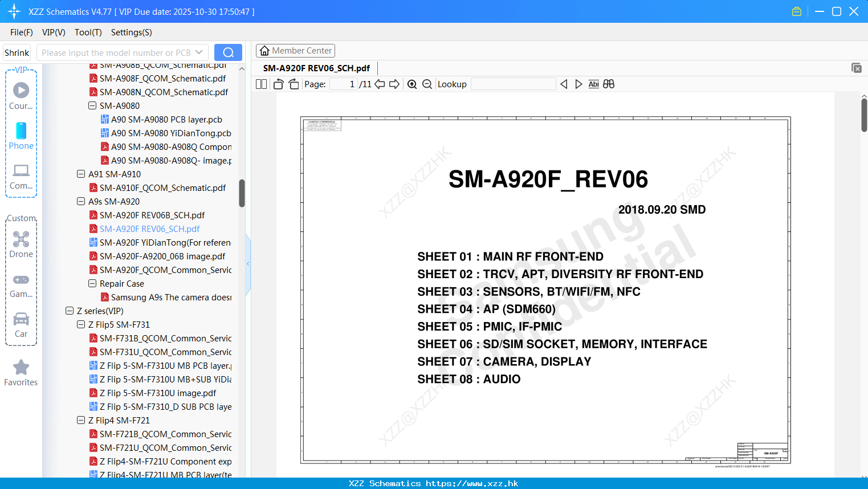
Task: Open Member Center
Action: (295, 51)
